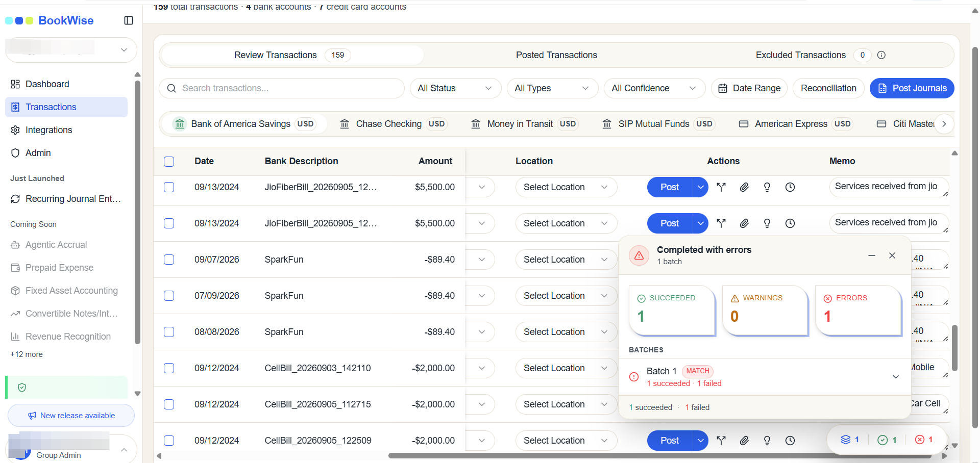Click the split icon in the first JioFiberBill row
Screen dimensions: 980x463
pos(721,187)
